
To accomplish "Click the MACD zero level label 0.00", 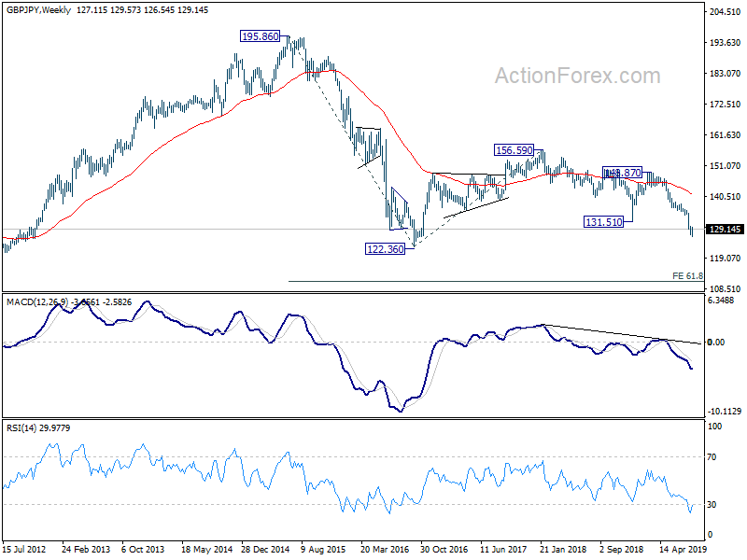I will (715, 342).
